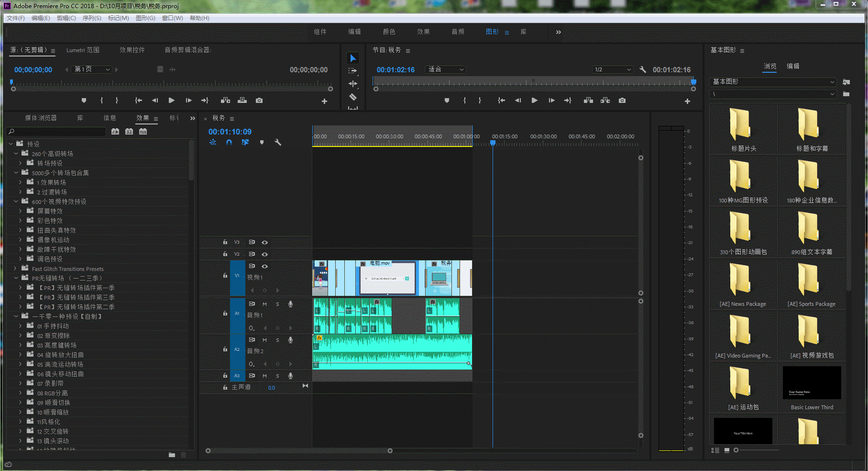
Task: Select the Selection tool arrow
Action: tap(353, 58)
